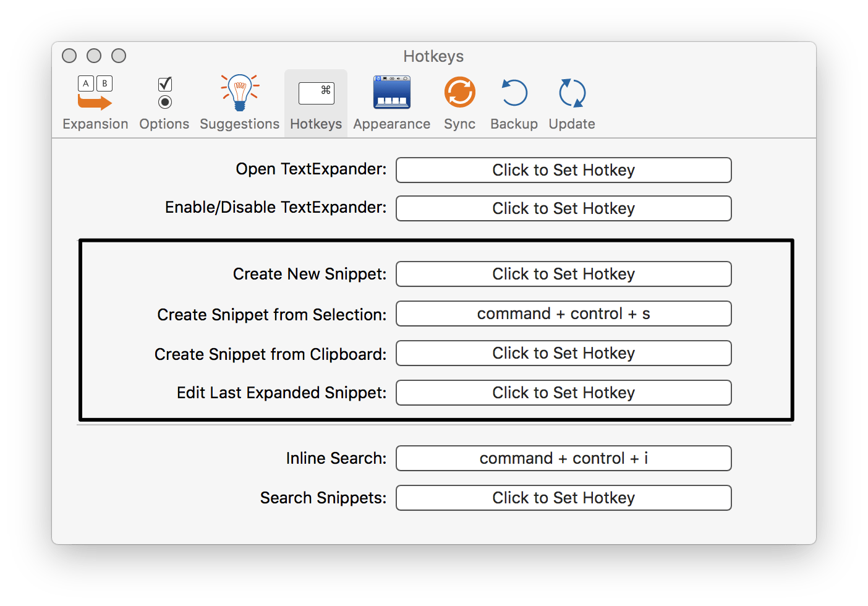Image resolution: width=868 pixels, height=606 pixels.
Task: Click the Edit Last Expanded Snippet hotkey field
Action: [563, 393]
